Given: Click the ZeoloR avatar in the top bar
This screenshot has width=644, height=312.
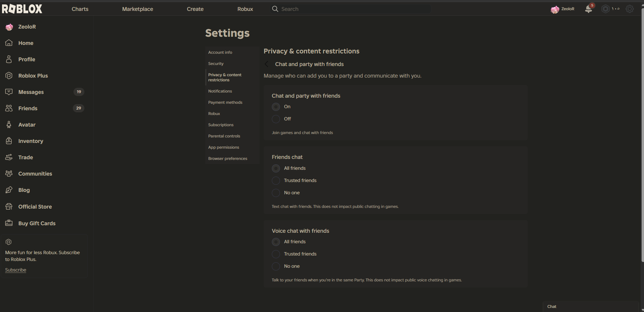Looking at the screenshot, I should tap(555, 9).
